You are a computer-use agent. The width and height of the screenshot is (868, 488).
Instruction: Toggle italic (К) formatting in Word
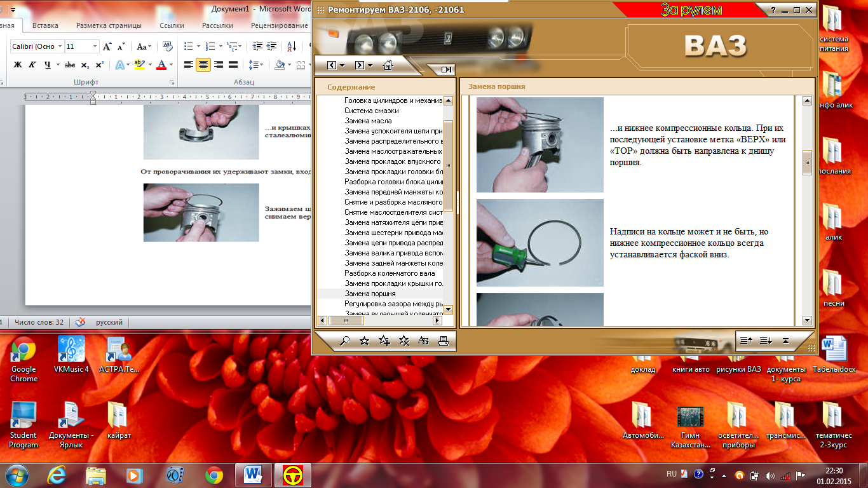[x=31, y=65]
